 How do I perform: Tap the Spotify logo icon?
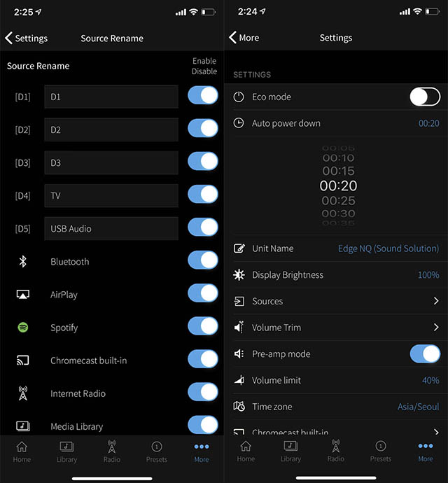point(22,328)
